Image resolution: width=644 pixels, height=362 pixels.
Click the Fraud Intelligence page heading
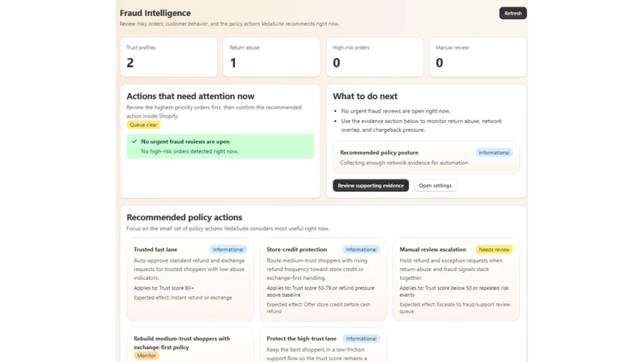coord(155,13)
